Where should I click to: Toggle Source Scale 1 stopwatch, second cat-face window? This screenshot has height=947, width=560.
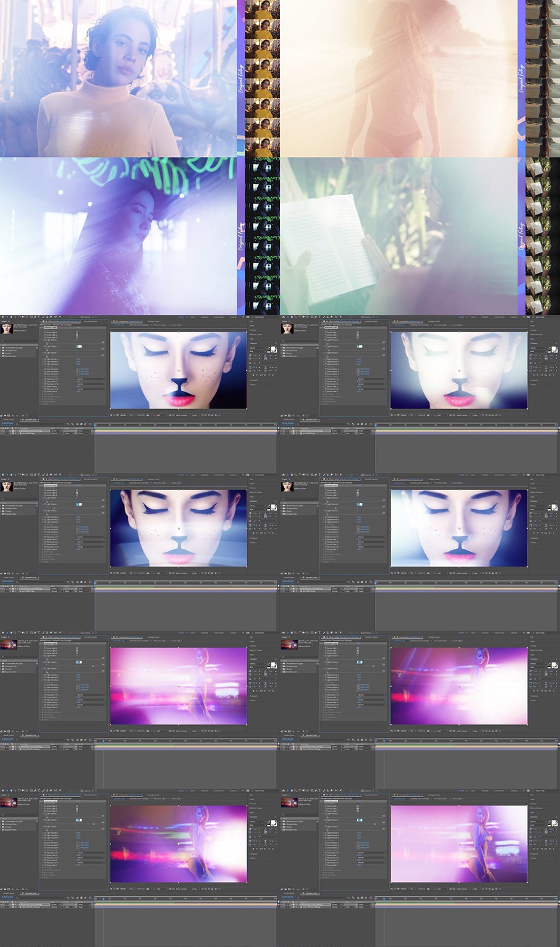point(325,382)
